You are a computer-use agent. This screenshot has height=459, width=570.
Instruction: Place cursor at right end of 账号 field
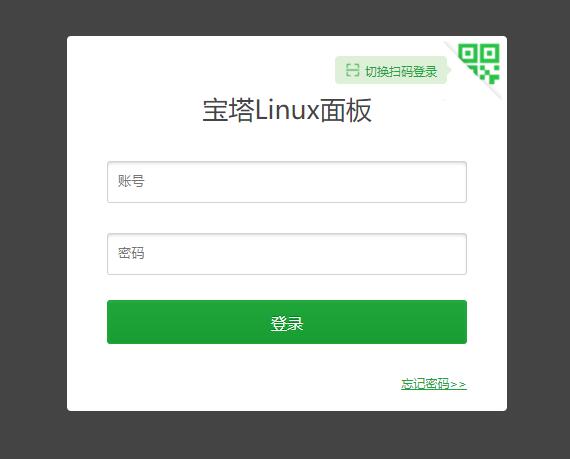461,182
